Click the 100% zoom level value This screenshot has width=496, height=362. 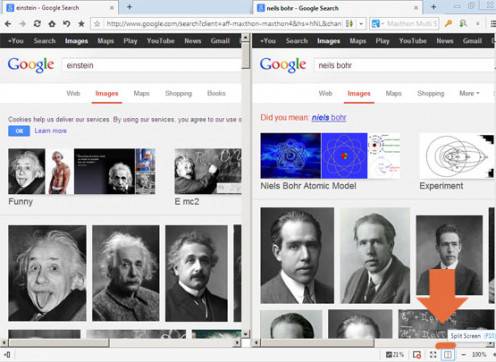479,354
